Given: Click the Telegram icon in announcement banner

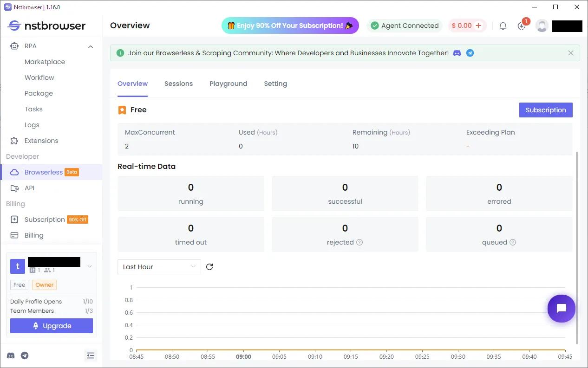Looking at the screenshot, I should [x=470, y=53].
